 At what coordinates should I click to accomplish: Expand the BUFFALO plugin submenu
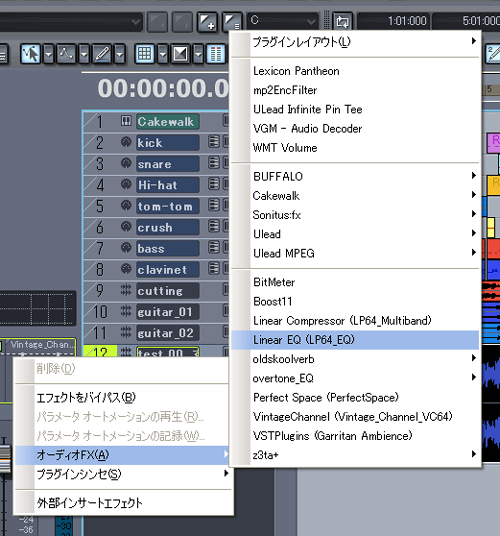pos(355,176)
